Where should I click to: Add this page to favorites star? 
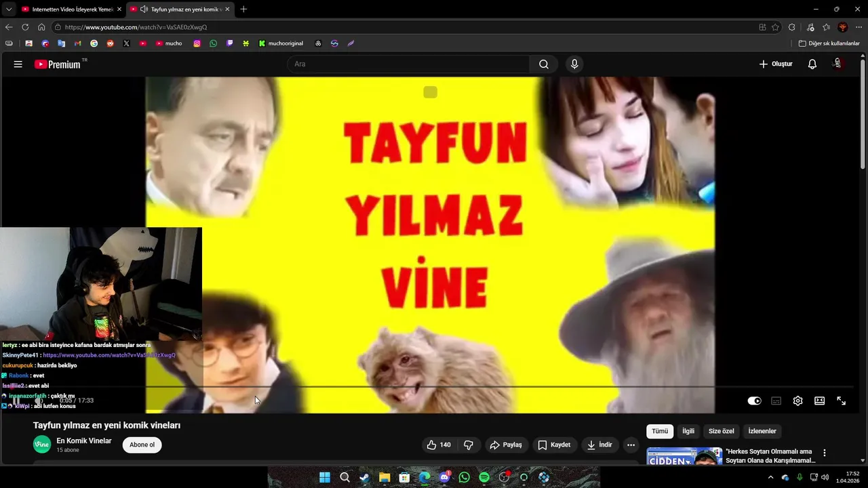[x=775, y=27]
